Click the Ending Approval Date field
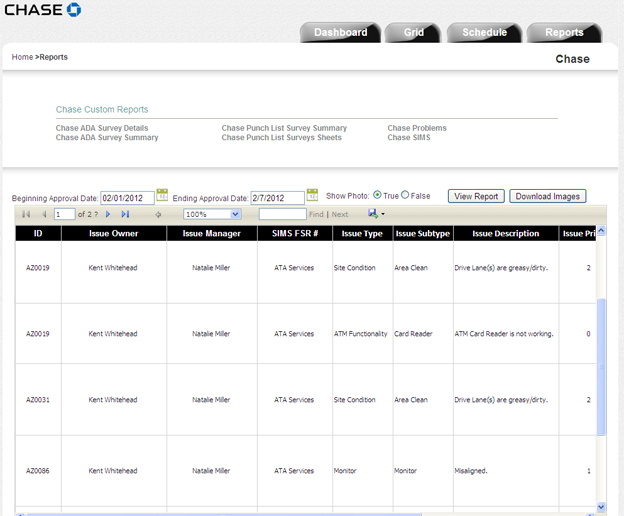 click(x=277, y=198)
